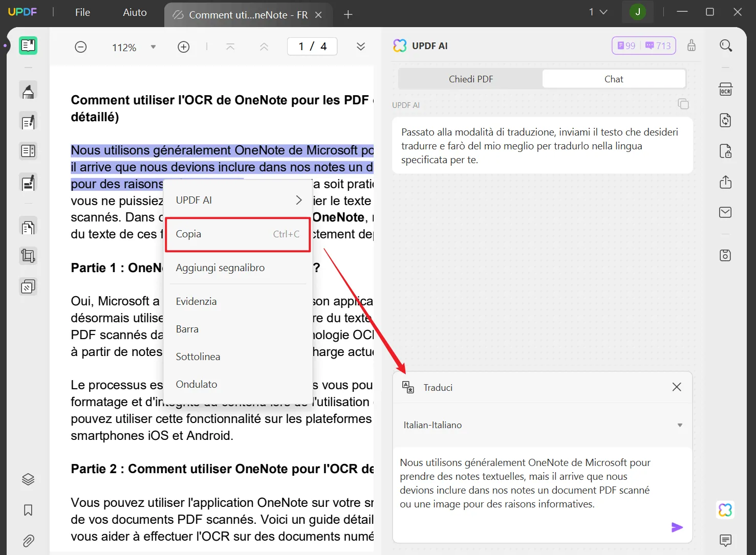This screenshot has width=756, height=555.
Task: Open the search magnifier icon
Action: pyautogui.click(x=726, y=46)
